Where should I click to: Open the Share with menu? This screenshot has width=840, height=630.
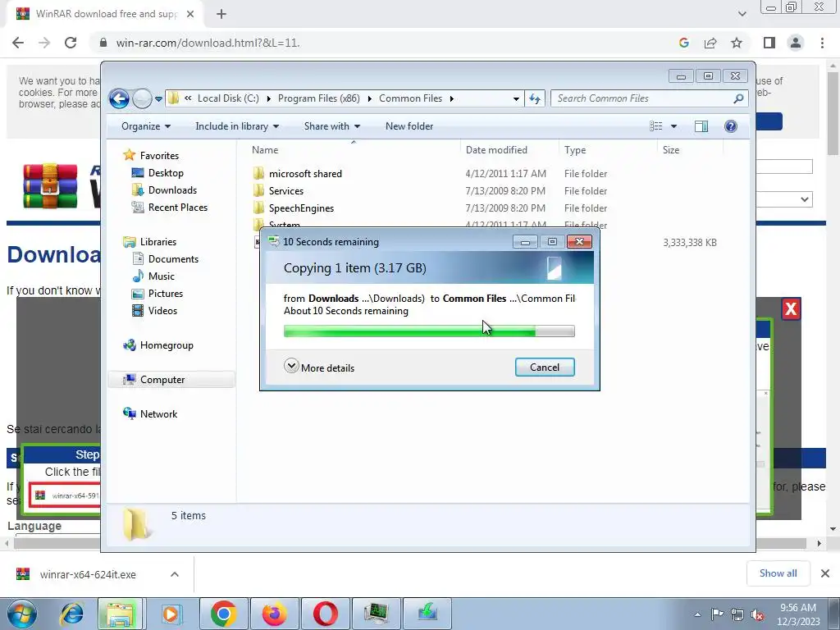332,126
